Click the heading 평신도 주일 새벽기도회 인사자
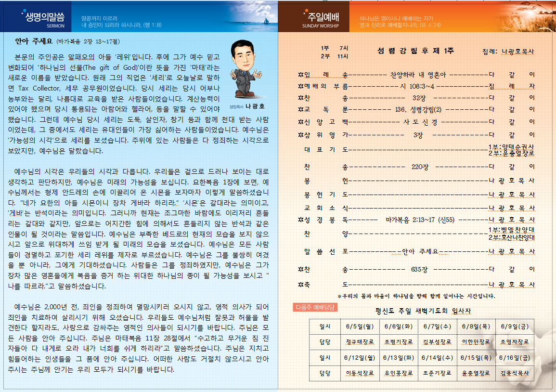Viewport: 556px width, 392px height. coord(423,311)
